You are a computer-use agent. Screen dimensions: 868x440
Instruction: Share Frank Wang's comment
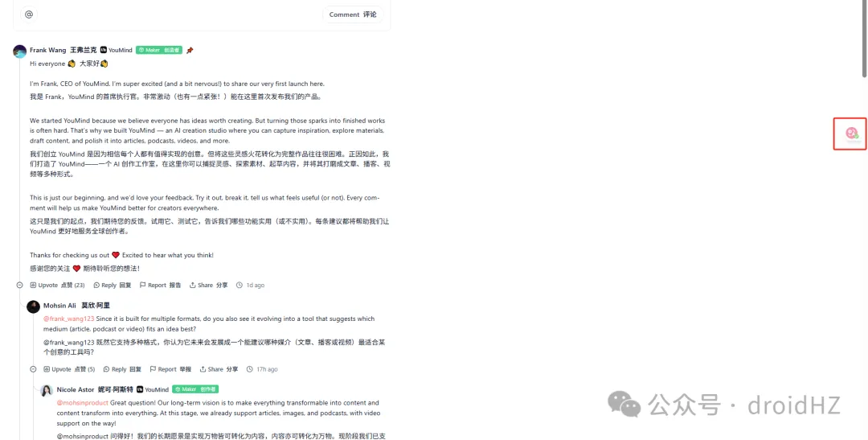(209, 285)
